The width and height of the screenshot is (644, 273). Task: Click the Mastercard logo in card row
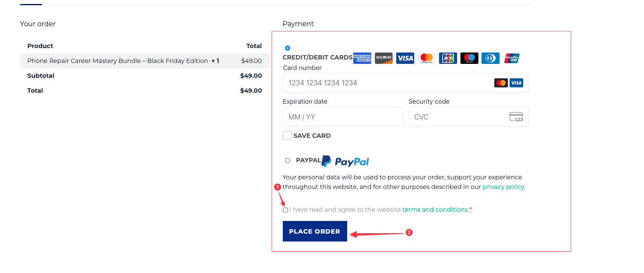click(x=426, y=58)
